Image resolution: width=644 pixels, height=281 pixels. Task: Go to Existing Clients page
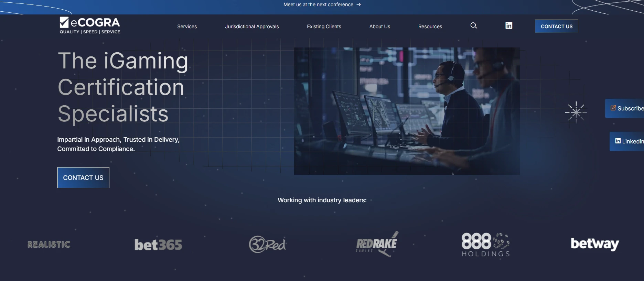[324, 26]
